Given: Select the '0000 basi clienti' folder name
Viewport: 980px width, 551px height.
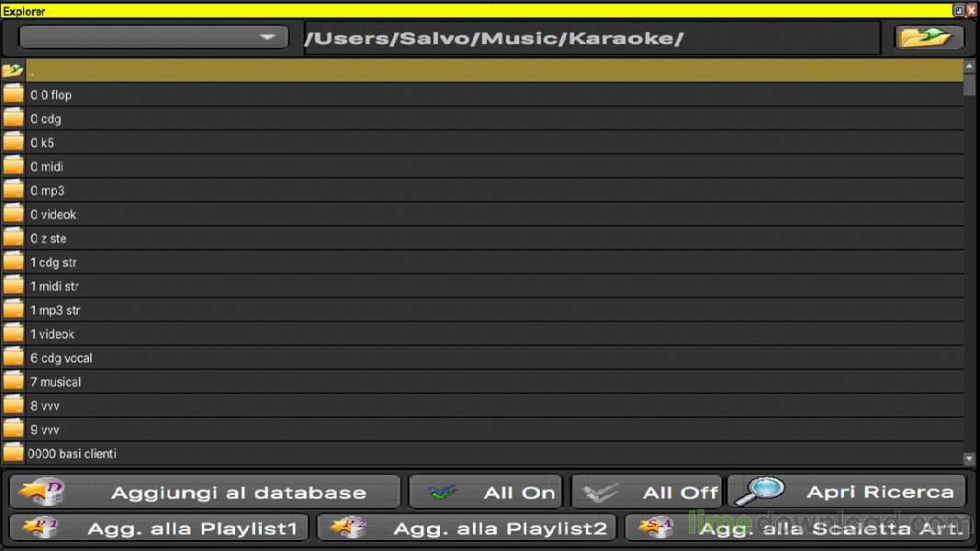Looking at the screenshot, I should (x=72, y=454).
